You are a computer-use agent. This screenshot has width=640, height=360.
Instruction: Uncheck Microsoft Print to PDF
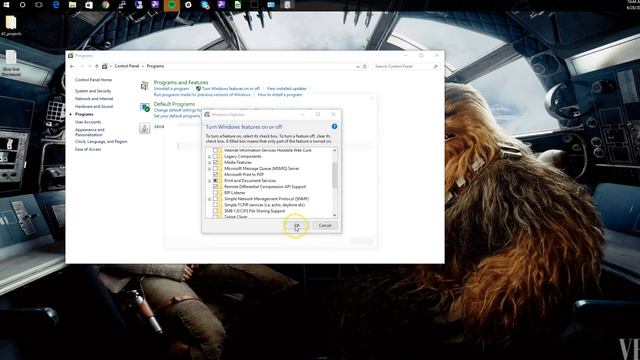[x=215, y=175]
